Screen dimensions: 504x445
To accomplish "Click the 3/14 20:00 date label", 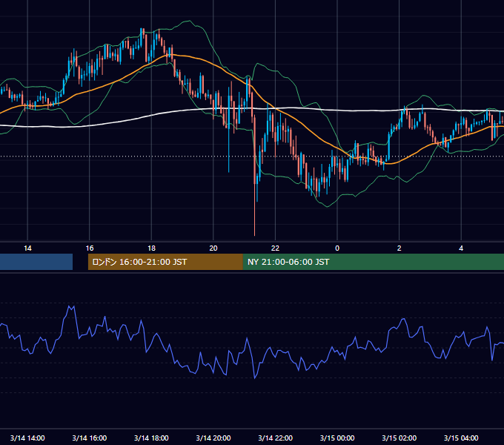I will click(x=213, y=438).
